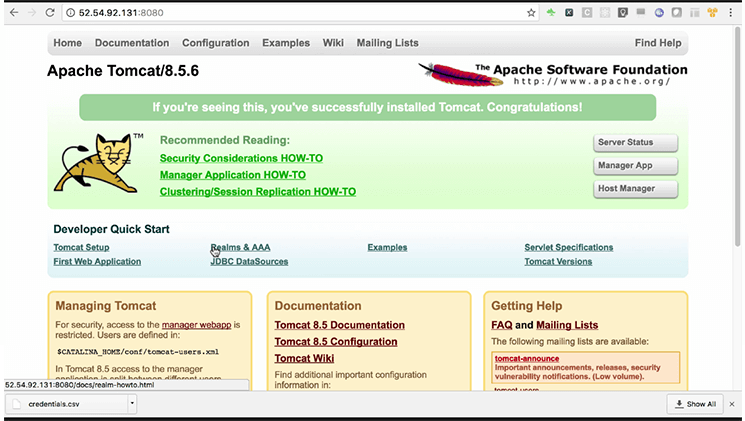745x421 pixels.
Task: Click the gray C extension icon
Action: click(587, 13)
